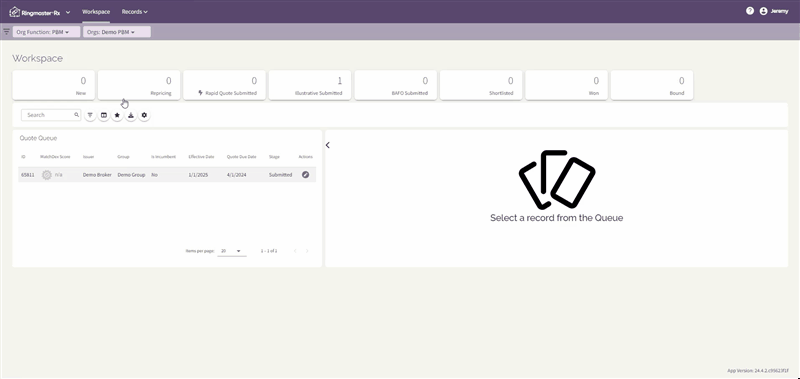The height and width of the screenshot is (379, 800).
Task: Go to the next page arrow
Action: click(307, 251)
